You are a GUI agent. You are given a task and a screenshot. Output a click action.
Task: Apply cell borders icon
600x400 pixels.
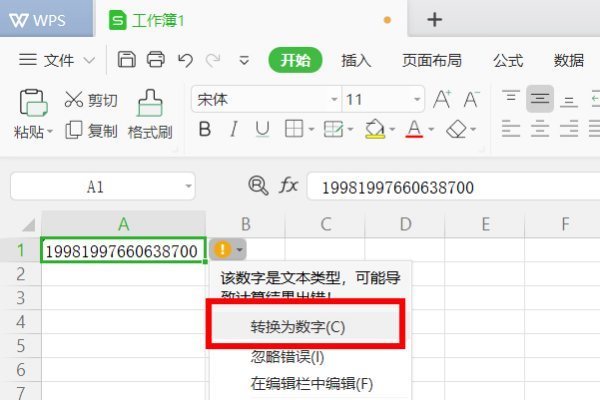click(x=294, y=129)
